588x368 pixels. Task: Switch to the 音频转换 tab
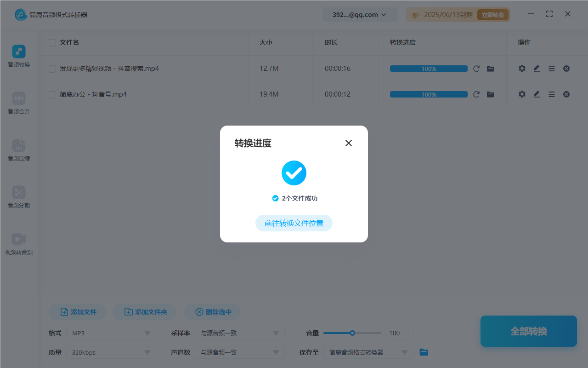(x=18, y=56)
